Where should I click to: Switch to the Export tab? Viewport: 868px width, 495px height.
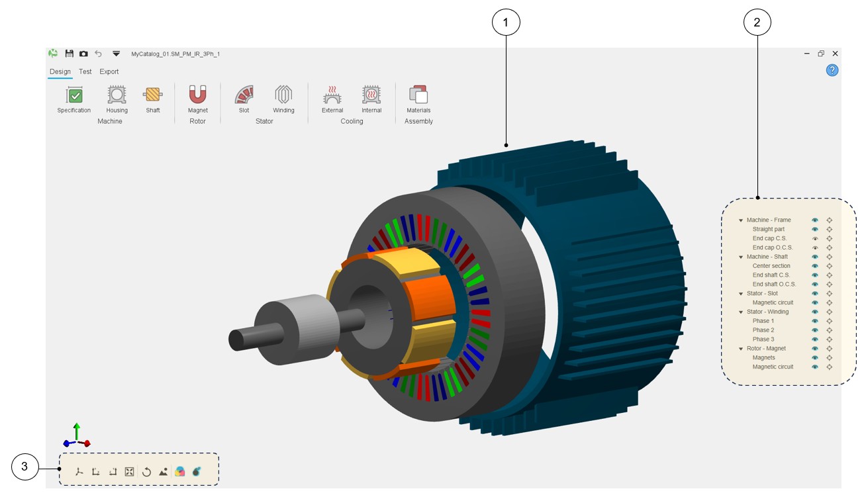(109, 71)
